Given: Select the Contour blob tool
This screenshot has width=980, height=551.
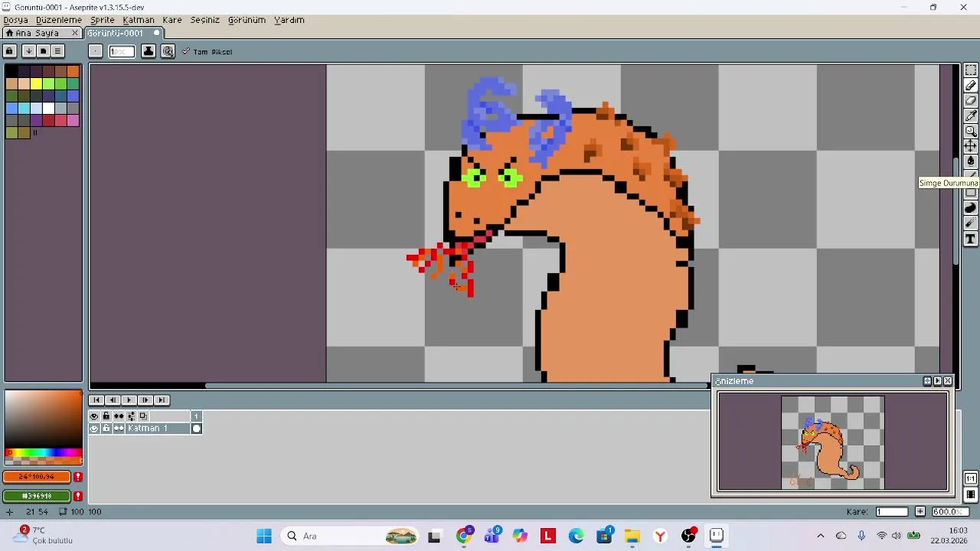Looking at the screenshot, I should [971, 208].
